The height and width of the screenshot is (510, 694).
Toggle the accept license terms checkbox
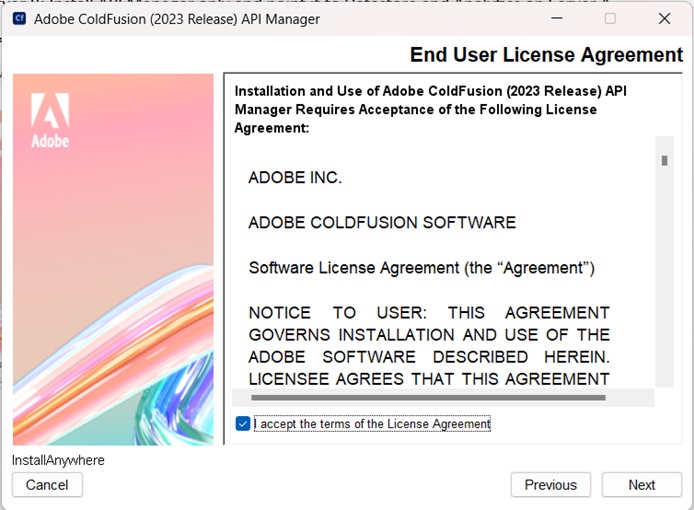243,424
